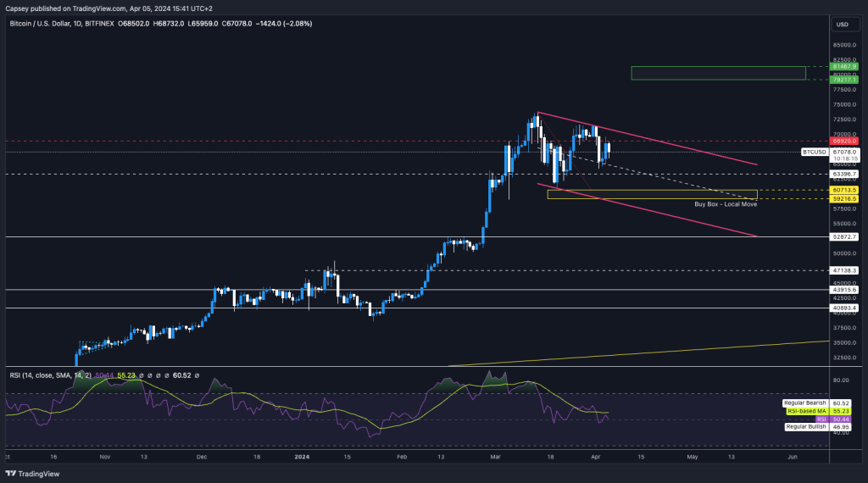This screenshot has height=483, width=868.
Task: Open the USD currency selector
Action: pyautogui.click(x=845, y=25)
